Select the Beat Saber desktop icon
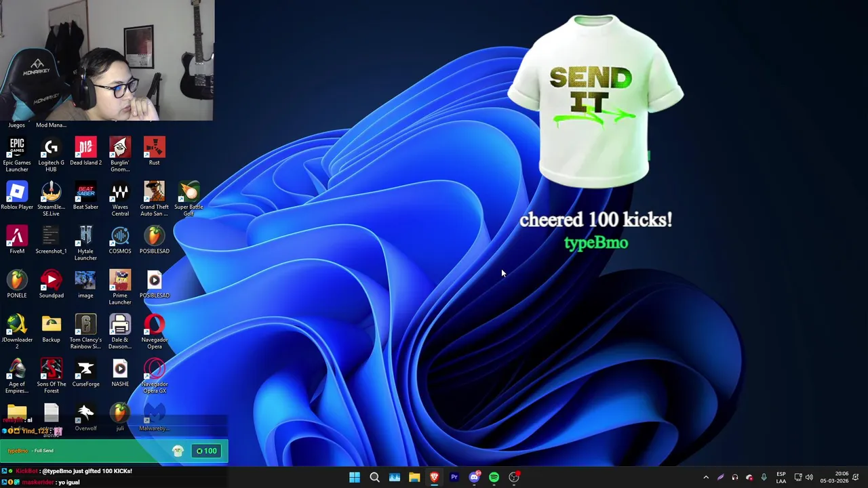 tap(85, 196)
